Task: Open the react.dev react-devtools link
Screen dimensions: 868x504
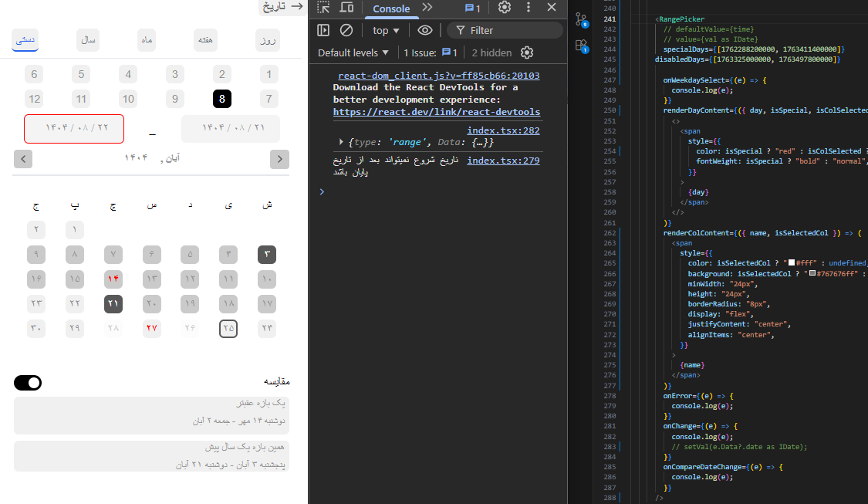Action: (x=436, y=112)
